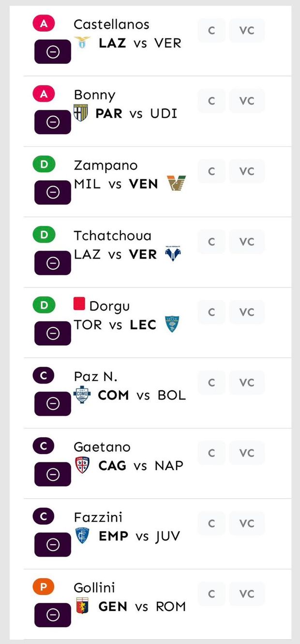Click the green D badge beside Tchatchoua
The image size is (300, 644).
[x=44, y=235]
